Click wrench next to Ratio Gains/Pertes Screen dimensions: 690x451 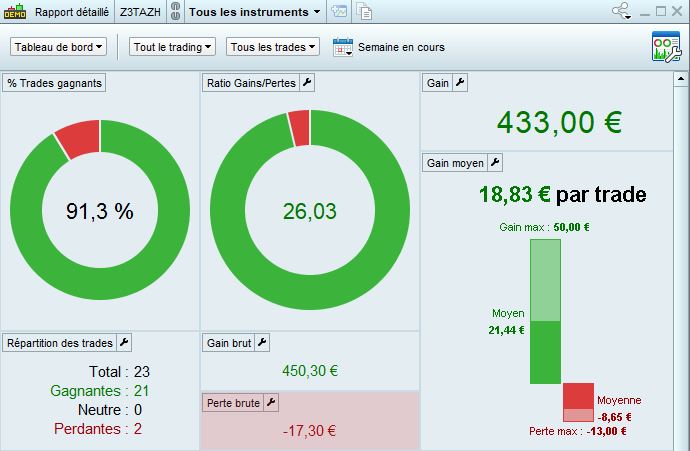[307, 83]
